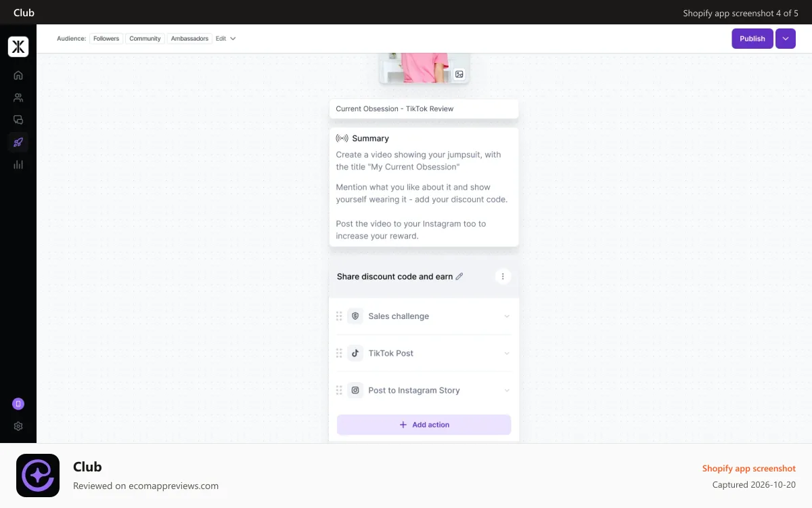812x508 pixels.
Task: Grab the drag handle of TikTok Post
Action: pos(340,354)
